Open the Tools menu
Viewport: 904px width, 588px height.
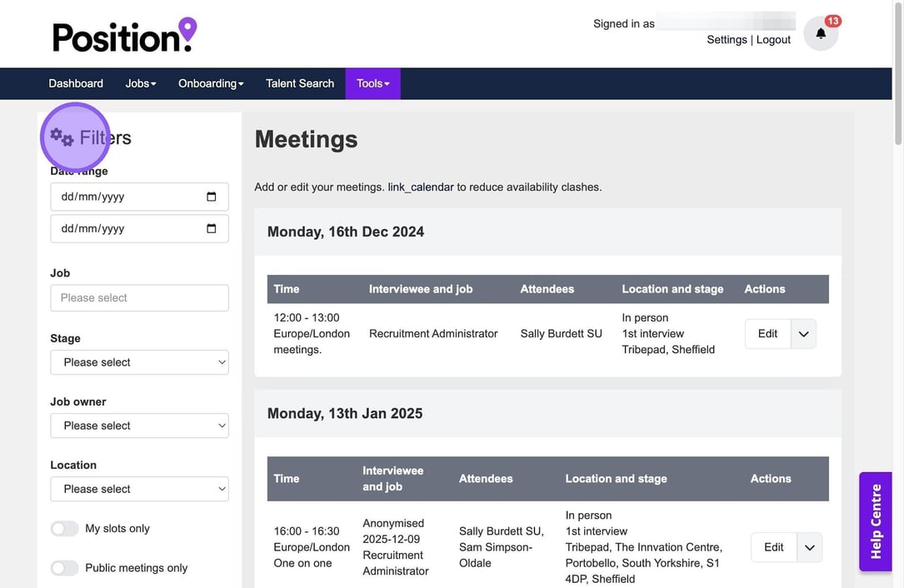[372, 83]
